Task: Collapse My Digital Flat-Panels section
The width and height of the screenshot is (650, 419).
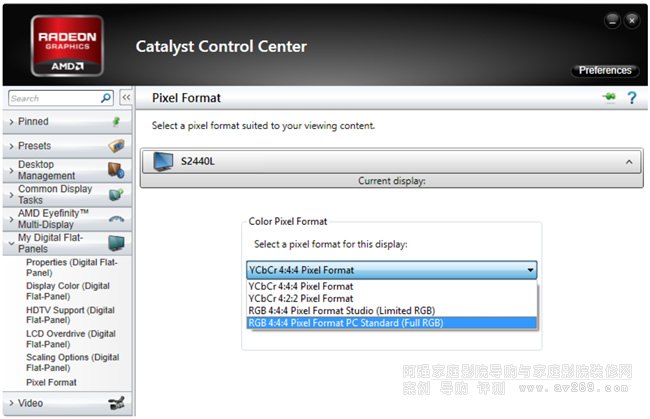Action: 11,242
